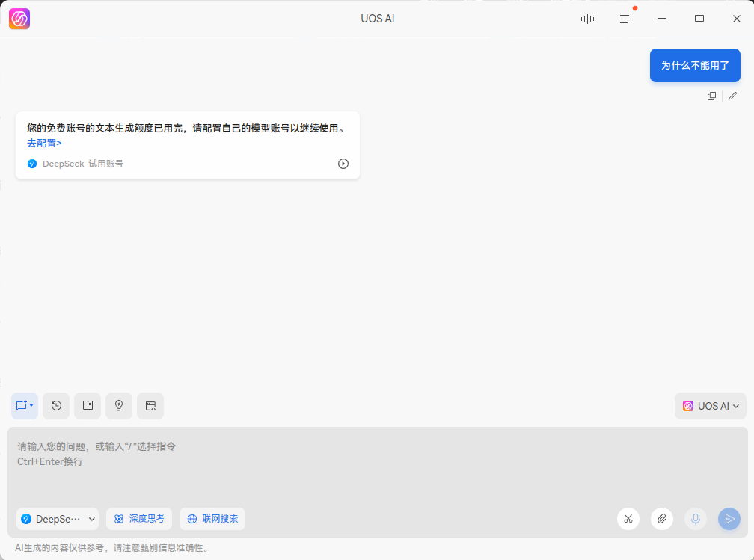Open the hamburger main menu

click(x=624, y=19)
